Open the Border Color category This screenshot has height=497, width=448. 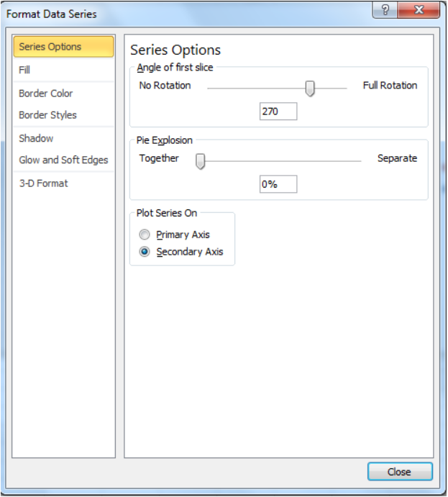click(63, 94)
